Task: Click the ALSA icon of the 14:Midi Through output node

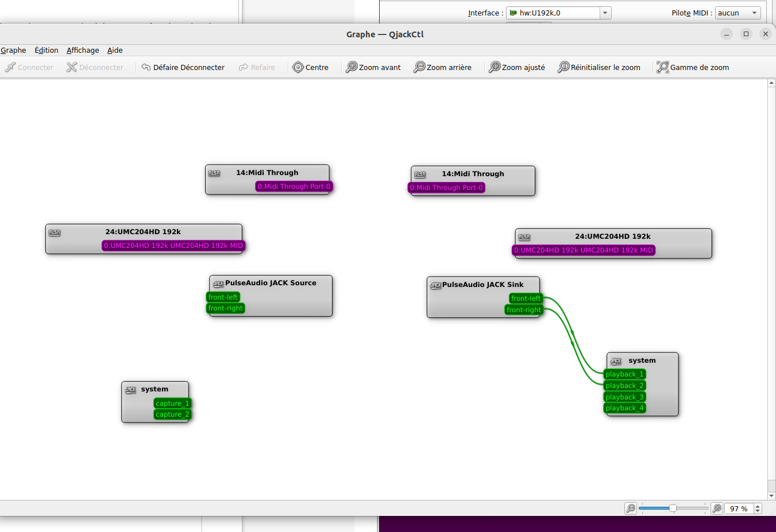Action: pyautogui.click(x=214, y=173)
